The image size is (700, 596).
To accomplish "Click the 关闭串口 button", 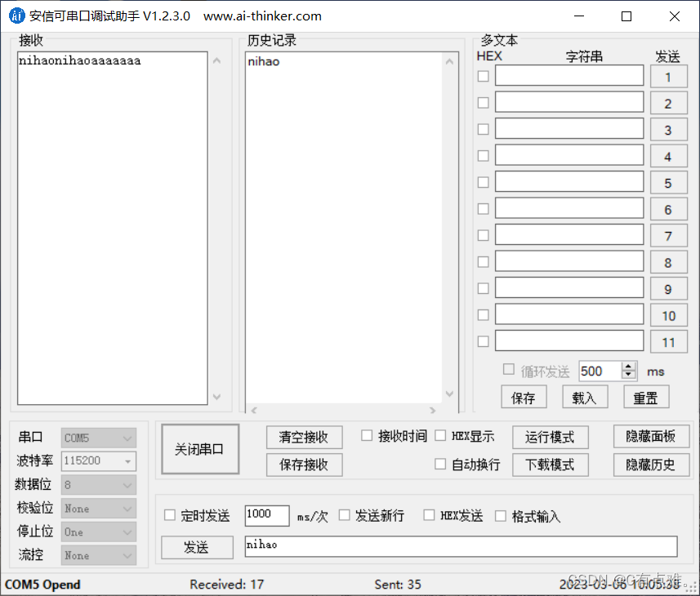I will pos(200,449).
